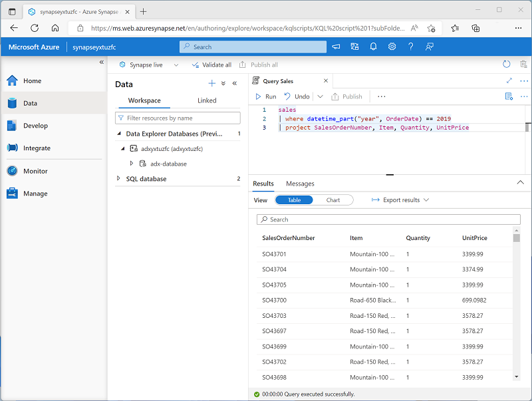Collapse the Data panel
The width and height of the screenshot is (532, 401).
coord(235,83)
